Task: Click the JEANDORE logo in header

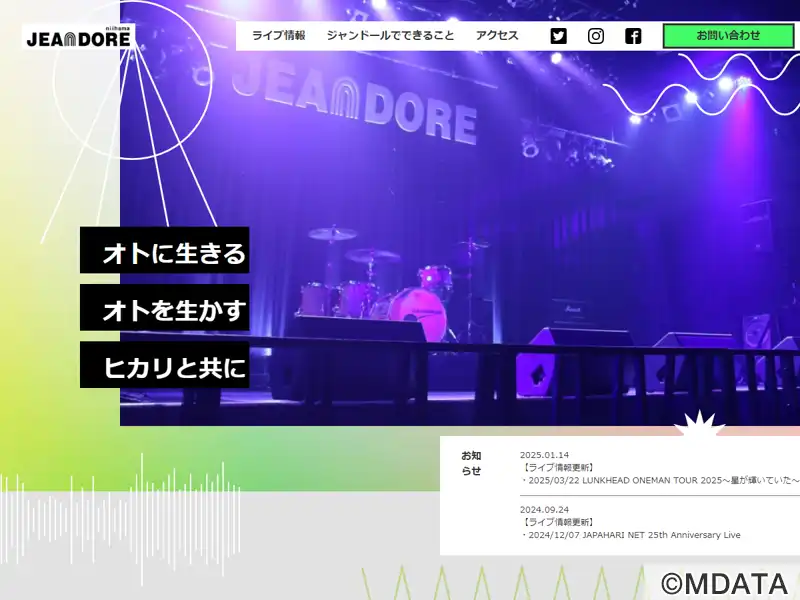Action: 79,37
